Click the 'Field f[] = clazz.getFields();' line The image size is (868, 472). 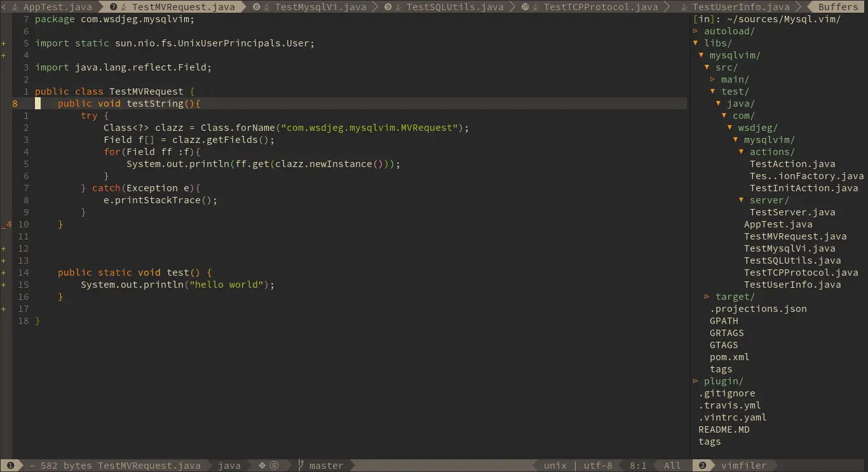pyautogui.click(x=189, y=140)
